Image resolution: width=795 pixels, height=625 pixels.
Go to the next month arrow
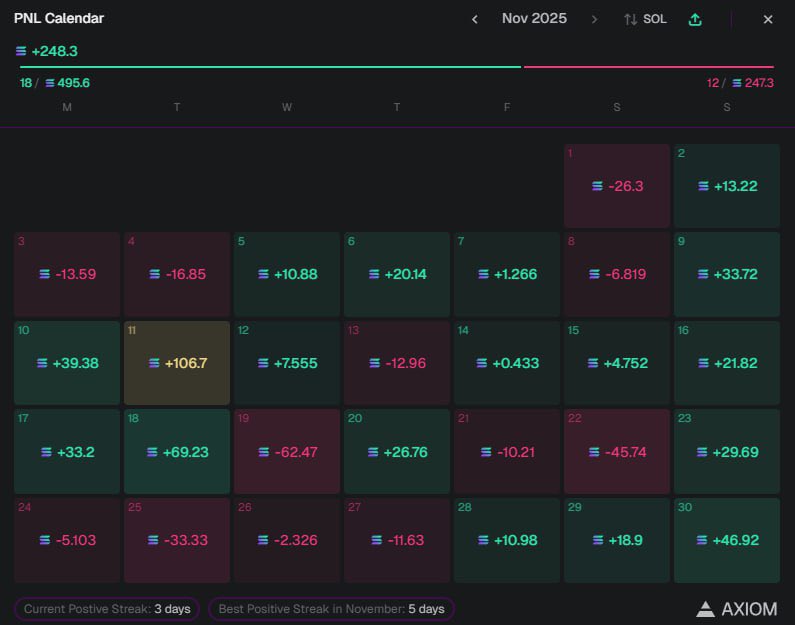(x=594, y=19)
